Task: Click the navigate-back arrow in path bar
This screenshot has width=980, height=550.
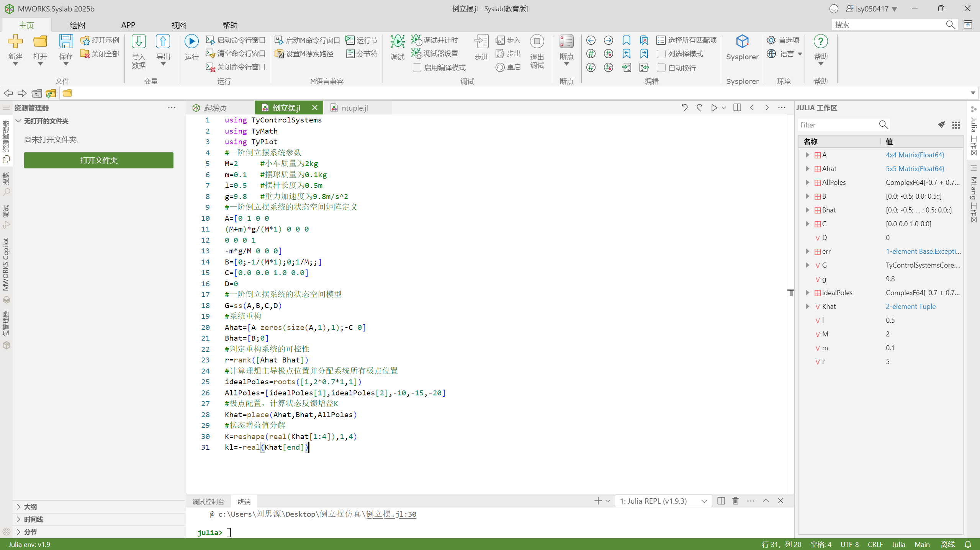Action: click(8, 93)
